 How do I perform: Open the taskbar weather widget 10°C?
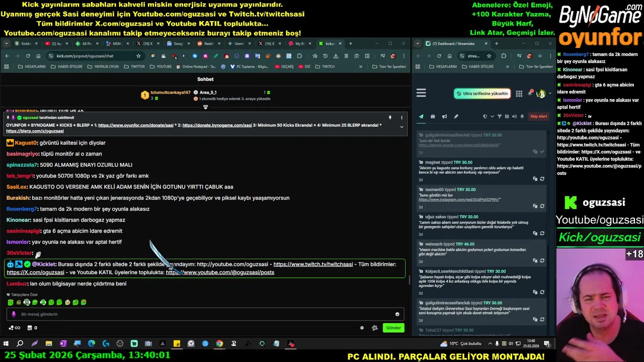coord(461,344)
